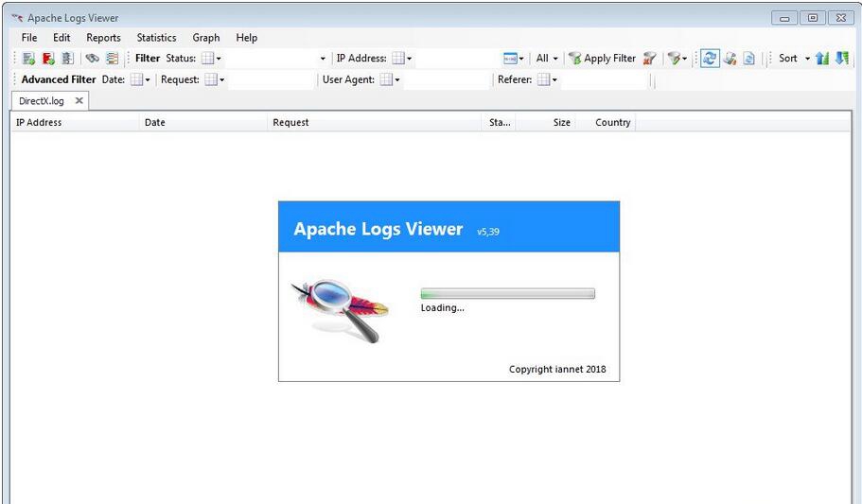Open the Help menu
Image resolution: width=862 pixels, height=504 pixels.
click(247, 38)
